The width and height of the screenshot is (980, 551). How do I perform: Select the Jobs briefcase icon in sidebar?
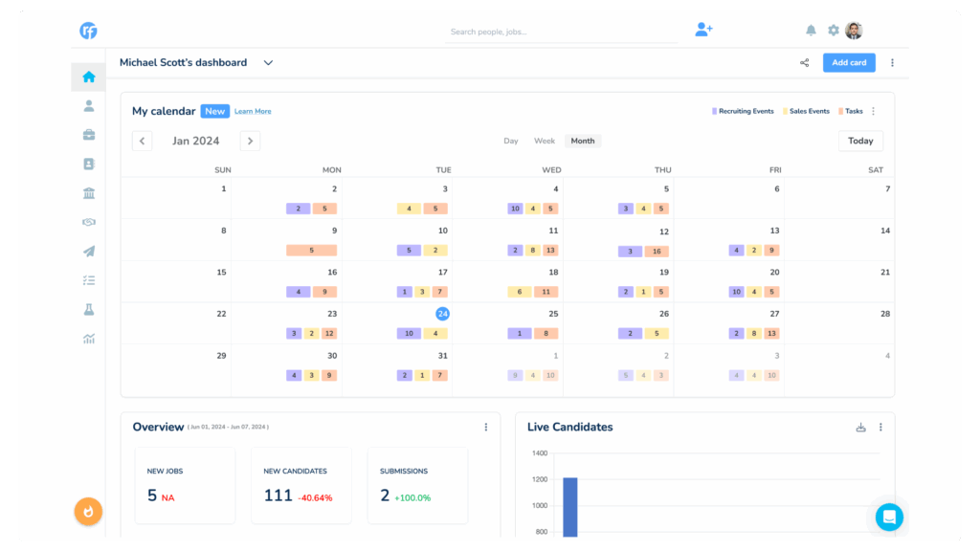pos(88,135)
